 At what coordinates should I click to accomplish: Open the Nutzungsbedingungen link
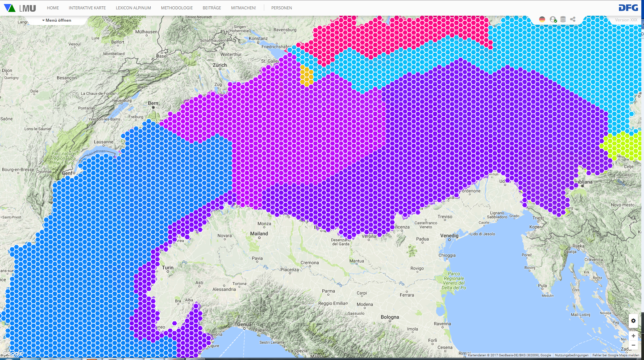pos(572,355)
